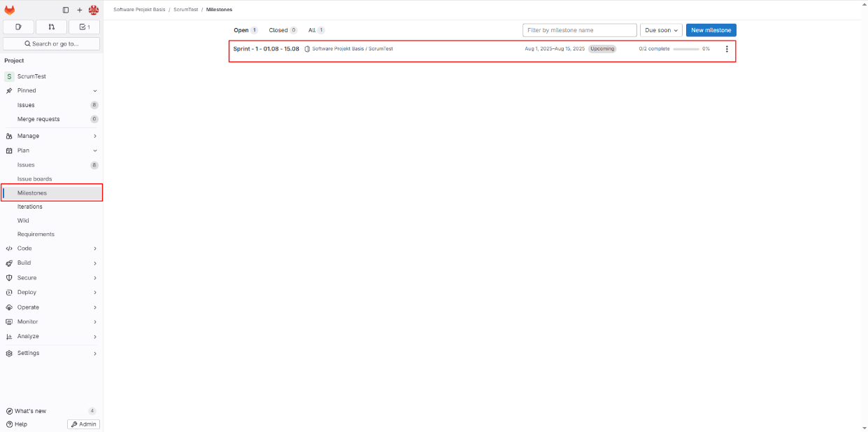The width and height of the screenshot is (868, 432).
Task: Open Issue boards in sidebar
Action: (35, 179)
